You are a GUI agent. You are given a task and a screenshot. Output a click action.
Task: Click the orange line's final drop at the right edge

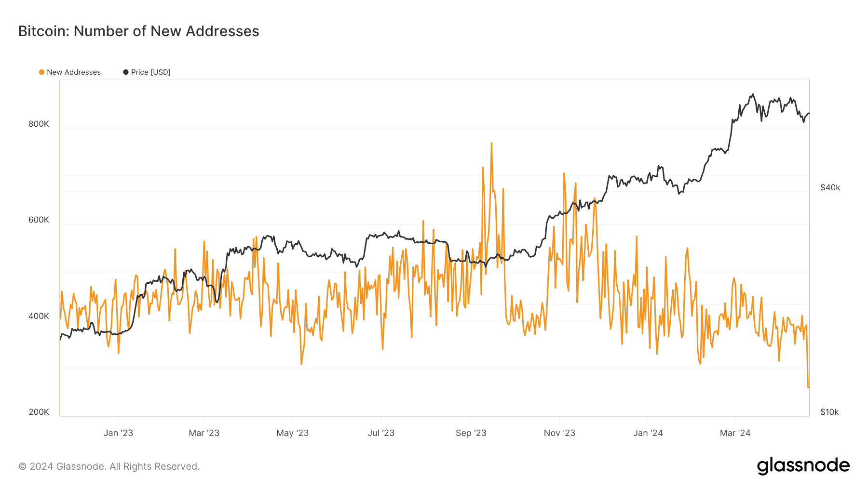point(808,387)
